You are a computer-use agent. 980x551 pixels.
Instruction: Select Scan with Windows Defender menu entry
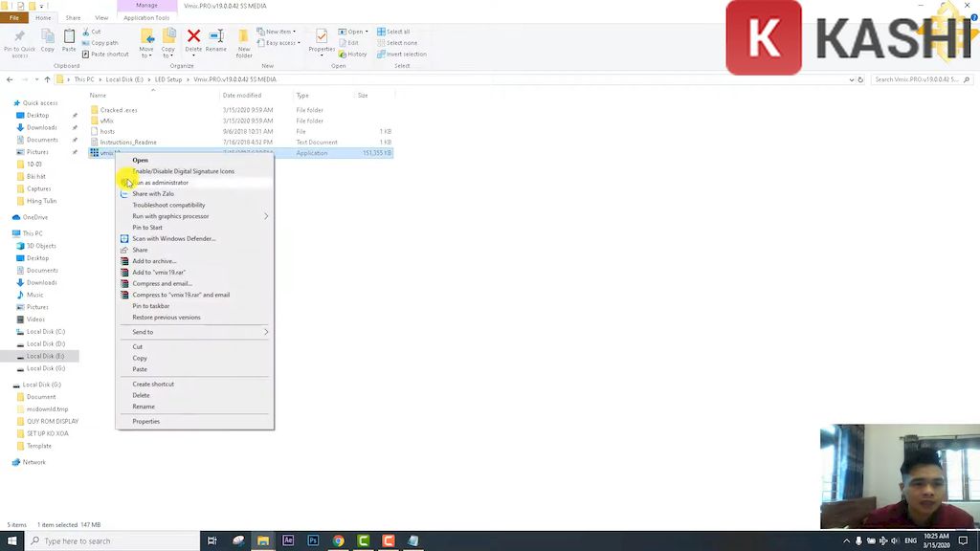pyautogui.click(x=173, y=239)
